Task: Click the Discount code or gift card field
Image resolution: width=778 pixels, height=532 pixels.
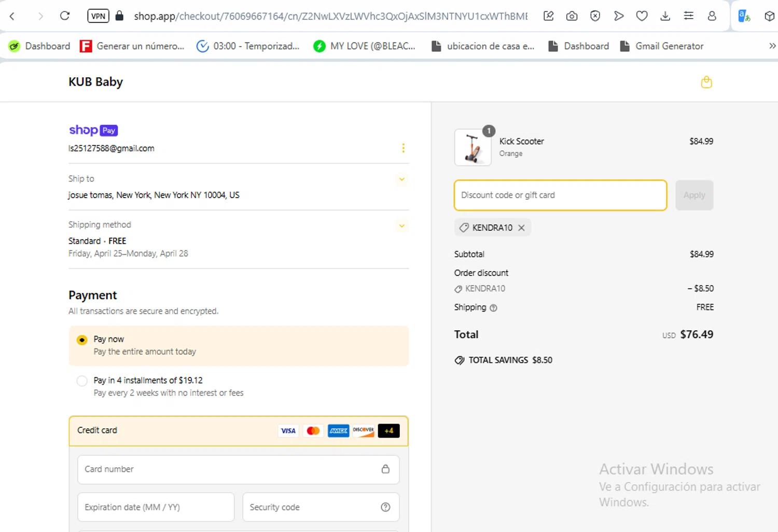Action: pos(560,195)
